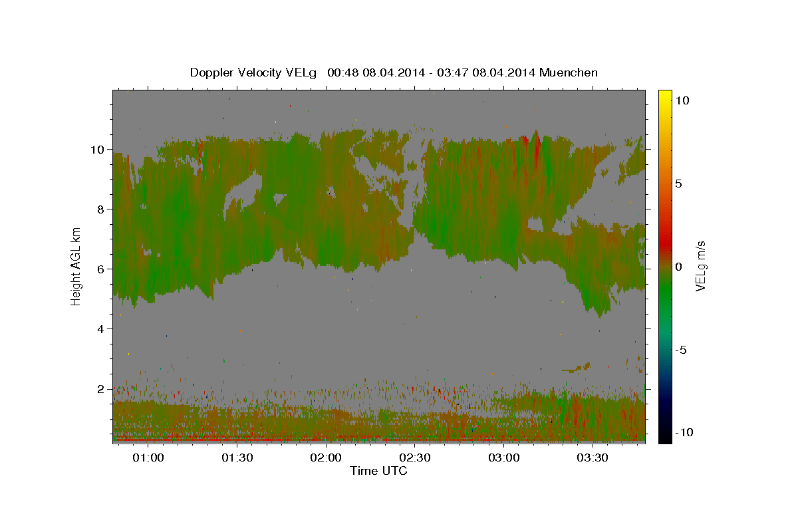This screenshot has width=798, height=532.
Task: Click the height tick label '10' on left axis
Action: click(98, 150)
